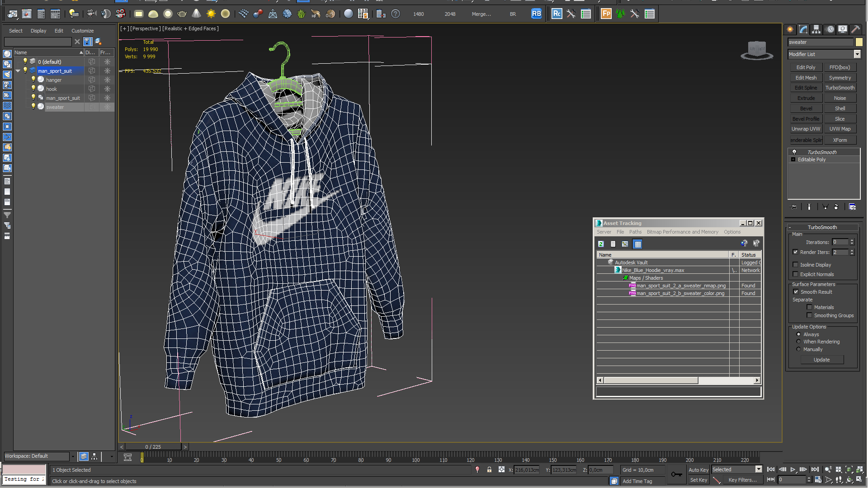Go to end frame of animation
This screenshot has height=488, width=868.
click(815, 470)
